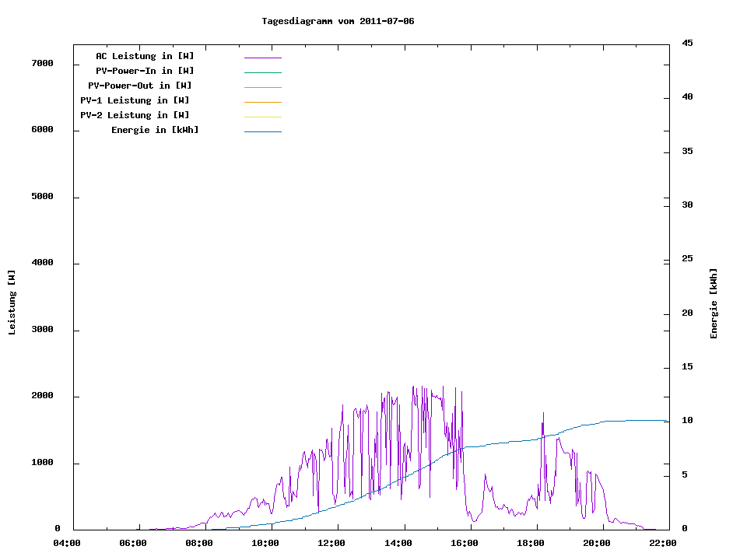Click the yellow PV-2 Leistung legend line
Image resolution: width=747 pixels, height=560 pixels.
click(x=262, y=117)
